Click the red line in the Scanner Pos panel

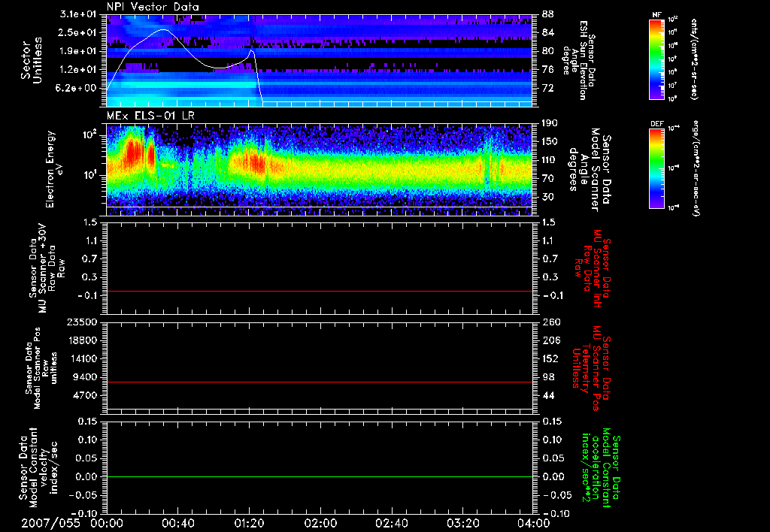[320, 382]
